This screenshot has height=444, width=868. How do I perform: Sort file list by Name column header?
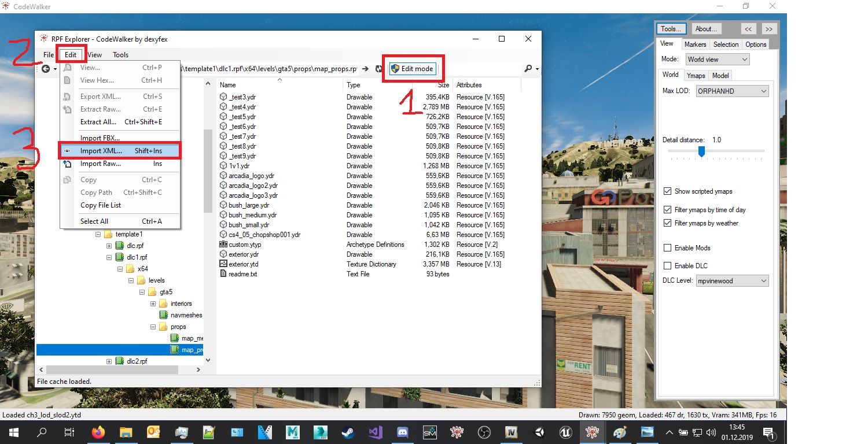(280, 85)
